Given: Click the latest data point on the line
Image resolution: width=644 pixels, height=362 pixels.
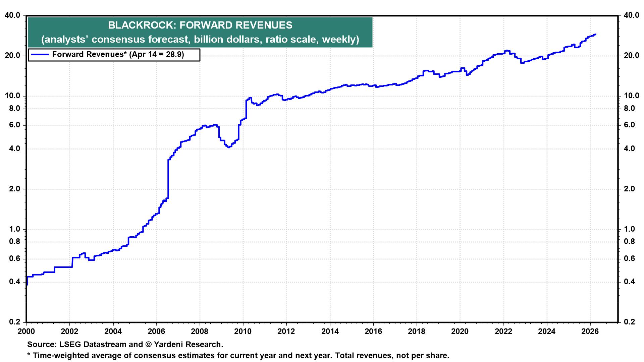Looking at the screenshot, I should click(x=595, y=34).
